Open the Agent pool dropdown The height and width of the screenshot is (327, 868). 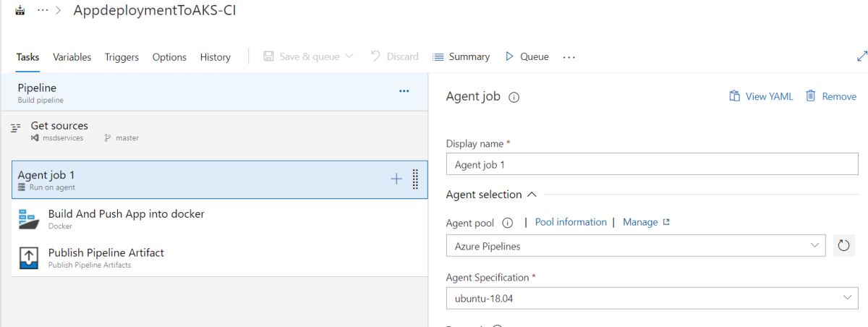635,246
